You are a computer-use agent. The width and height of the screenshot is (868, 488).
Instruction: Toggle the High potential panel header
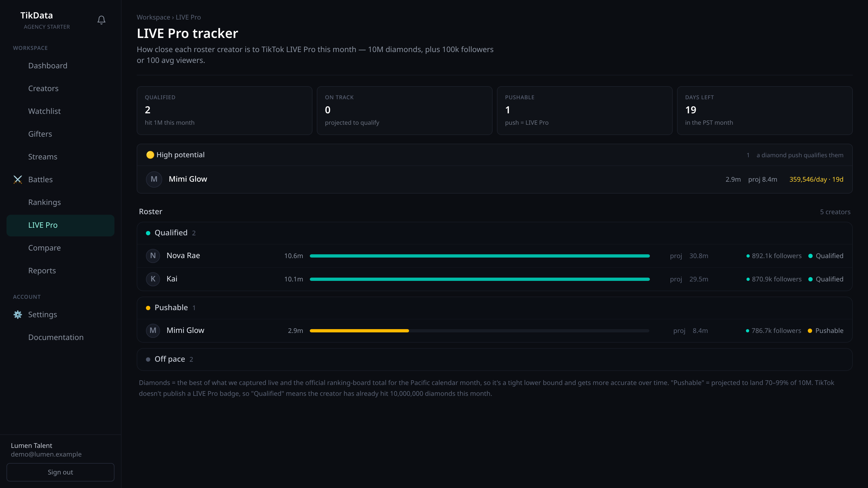(494, 155)
